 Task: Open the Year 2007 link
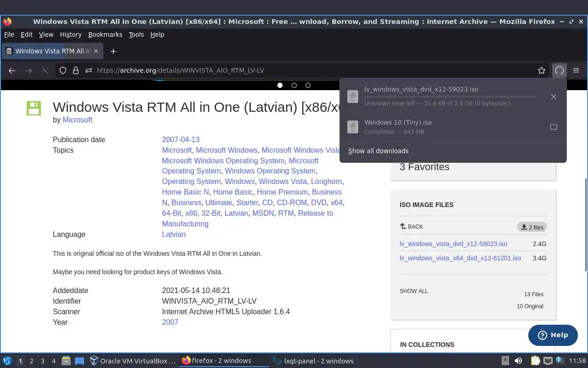pyautogui.click(x=170, y=322)
